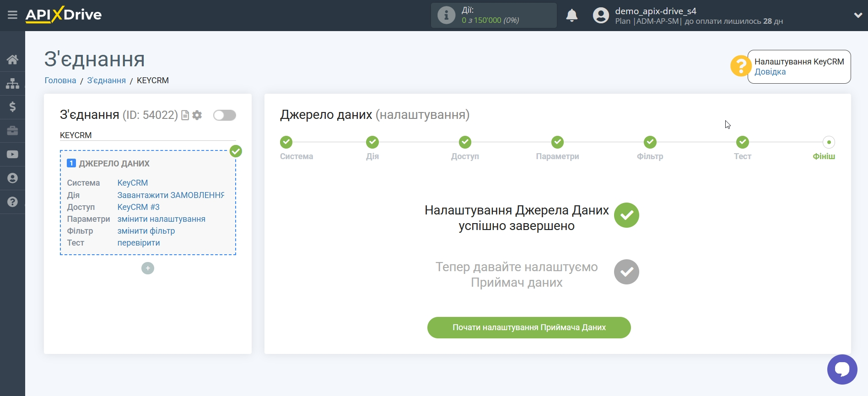The height and width of the screenshot is (396, 868).
Task: Click Почати налаштування Приймача Даних button
Action: 529,328
